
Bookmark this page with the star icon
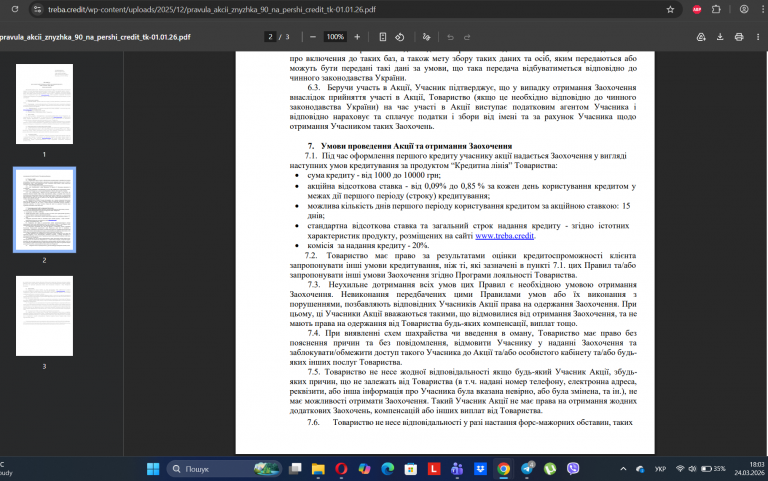[670, 9]
